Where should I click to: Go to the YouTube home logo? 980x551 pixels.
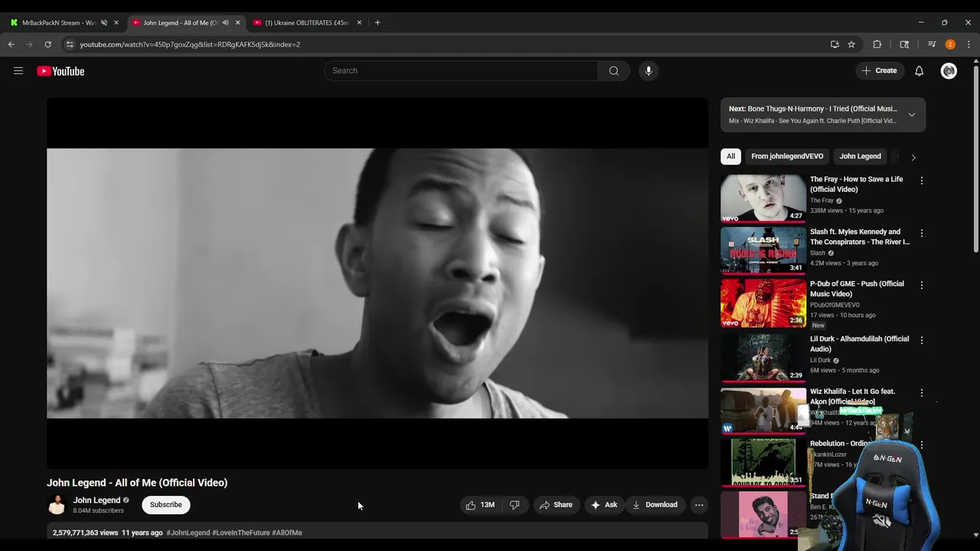[60, 71]
